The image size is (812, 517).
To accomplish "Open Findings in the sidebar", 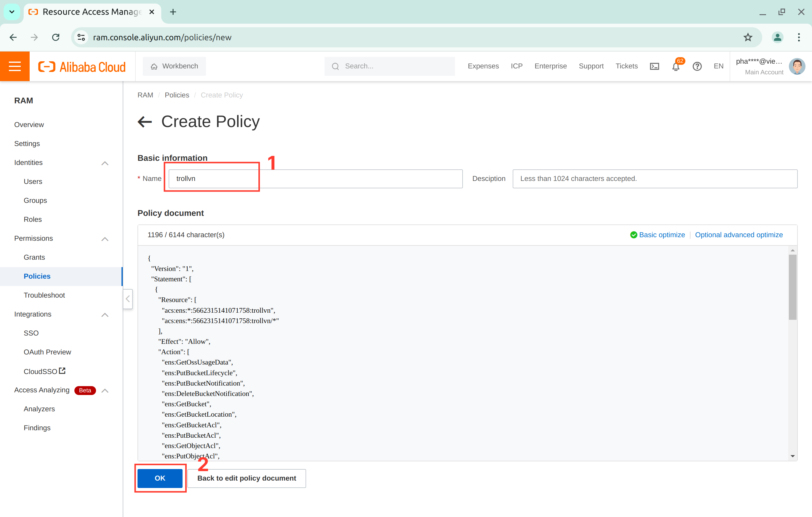I will [x=37, y=428].
